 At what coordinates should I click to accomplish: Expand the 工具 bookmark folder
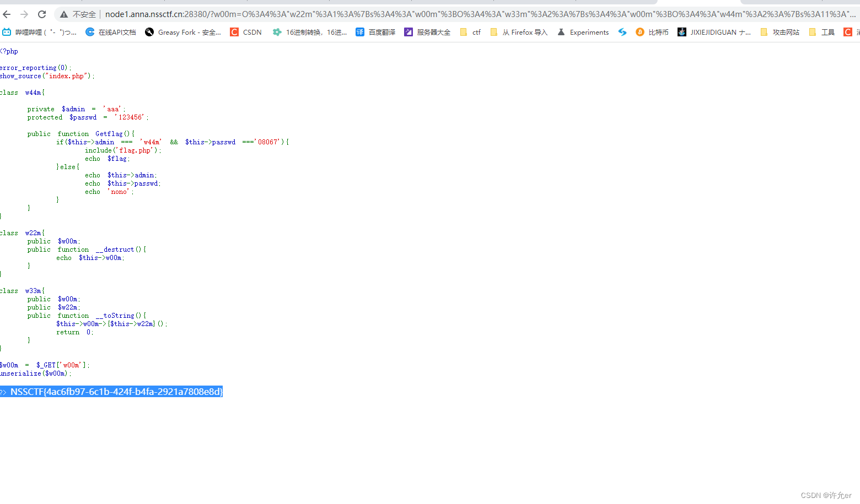821,32
